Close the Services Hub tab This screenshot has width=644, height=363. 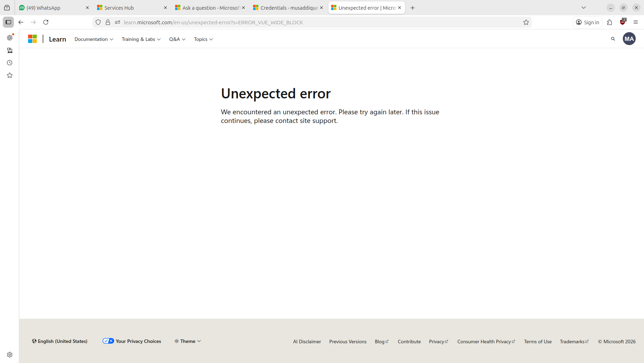[165, 8]
